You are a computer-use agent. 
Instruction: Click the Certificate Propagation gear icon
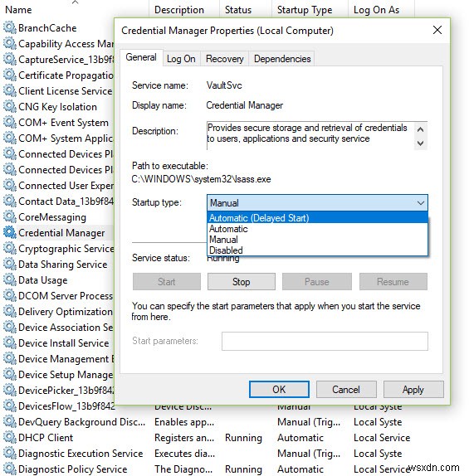click(10, 75)
